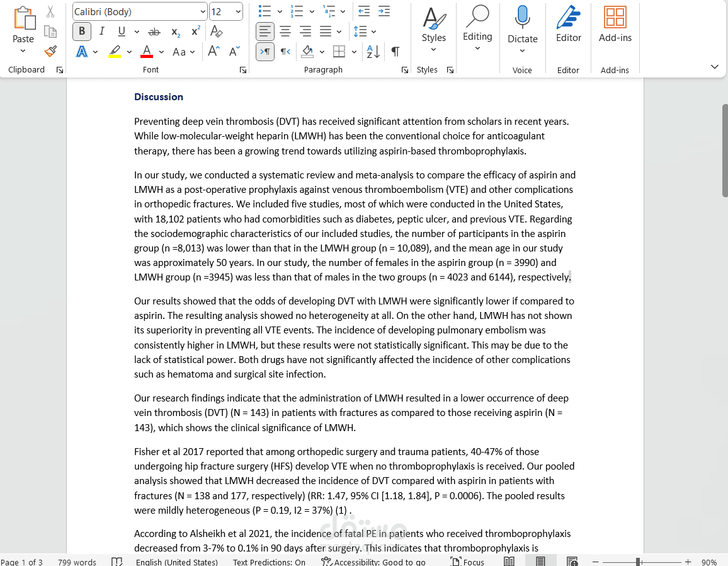Viewport: 728px width, 566px height.
Task: Toggle Strikethrough formatting
Action: [x=154, y=32]
